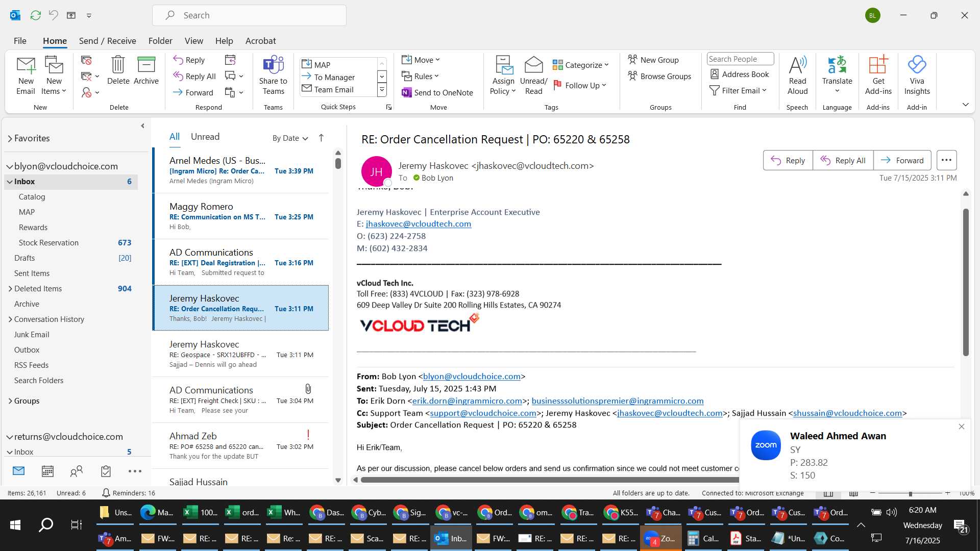
Task: Open the New Items menu
Action: tap(54, 76)
